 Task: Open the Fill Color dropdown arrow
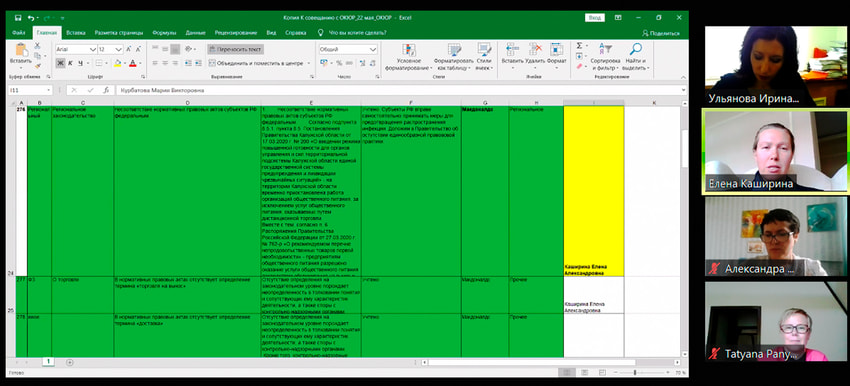click(x=125, y=63)
